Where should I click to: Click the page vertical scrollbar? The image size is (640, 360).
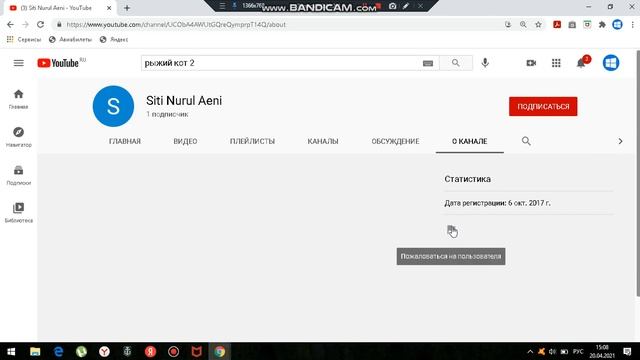click(638, 173)
